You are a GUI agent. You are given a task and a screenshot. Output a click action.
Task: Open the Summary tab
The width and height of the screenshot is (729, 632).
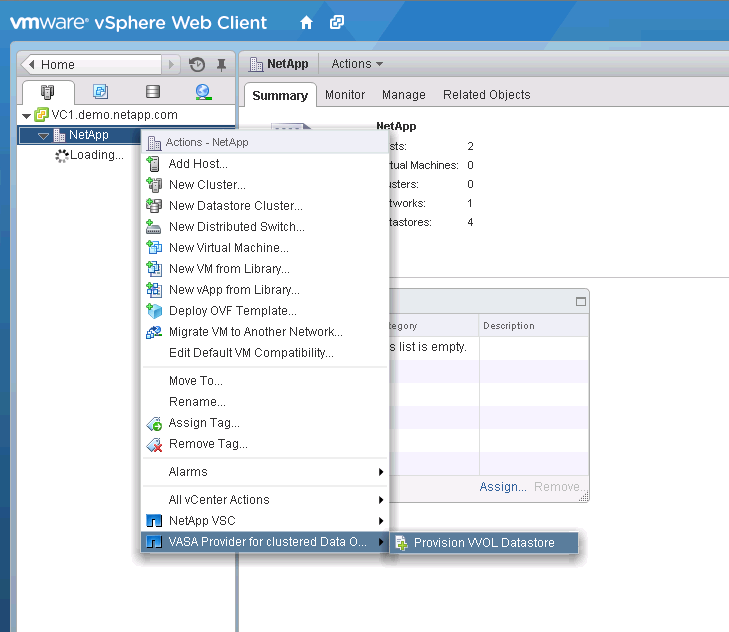point(280,95)
